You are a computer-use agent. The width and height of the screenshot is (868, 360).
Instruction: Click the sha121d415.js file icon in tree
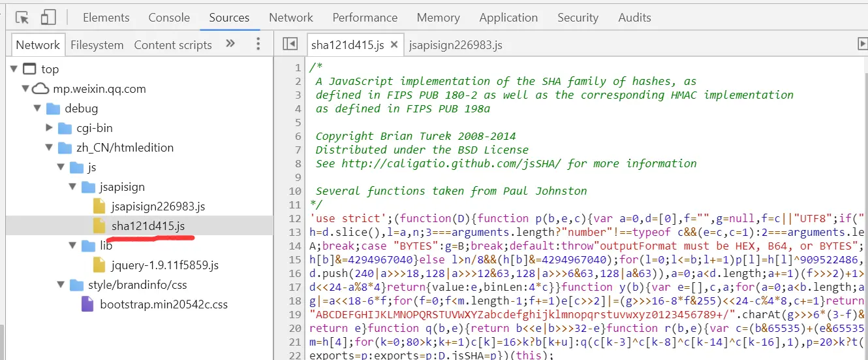(x=99, y=226)
